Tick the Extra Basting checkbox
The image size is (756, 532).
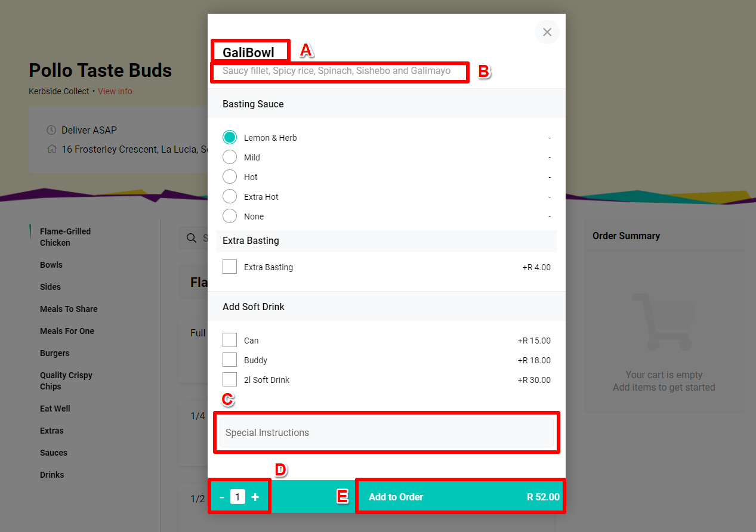[x=230, y=267]
